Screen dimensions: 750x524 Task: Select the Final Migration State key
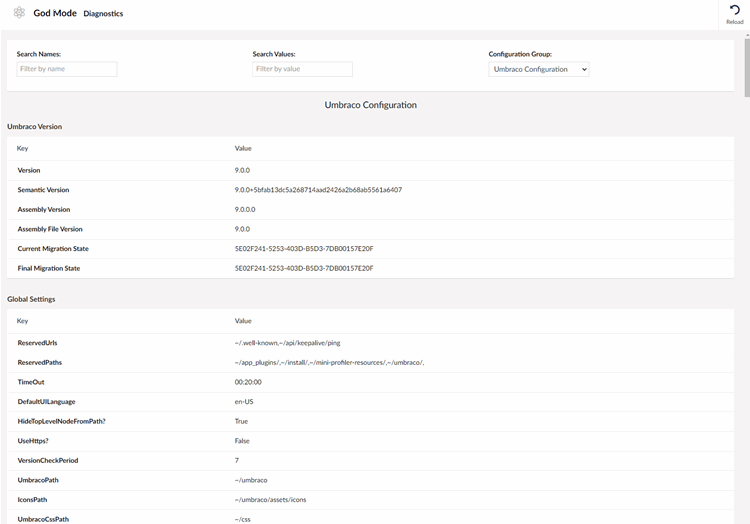tap(49, 268)
